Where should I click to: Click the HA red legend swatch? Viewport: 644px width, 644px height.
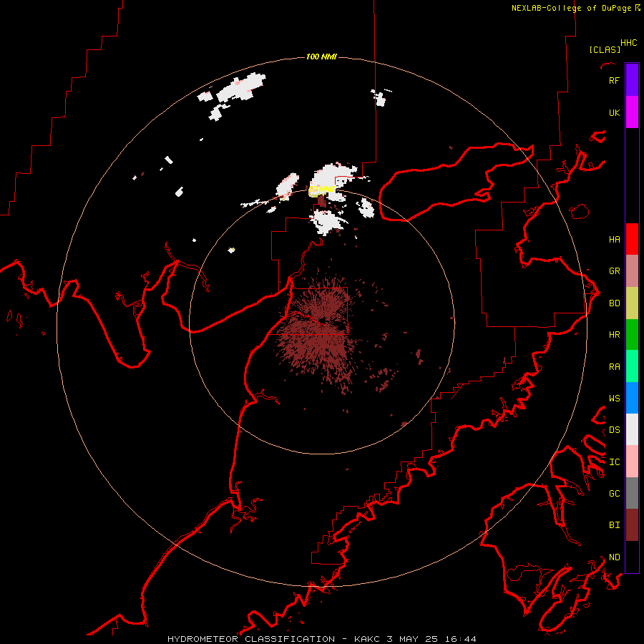(x=632, y=239)
